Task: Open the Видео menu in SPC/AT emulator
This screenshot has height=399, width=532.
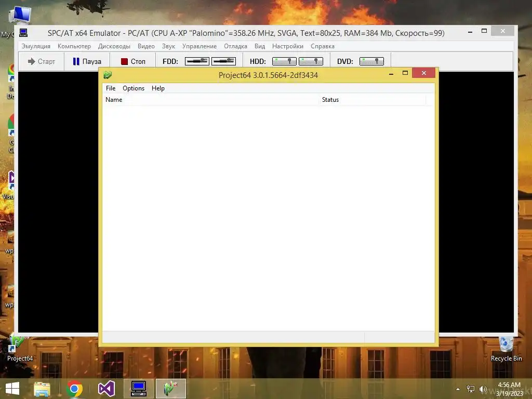Action: pos(146,46)
